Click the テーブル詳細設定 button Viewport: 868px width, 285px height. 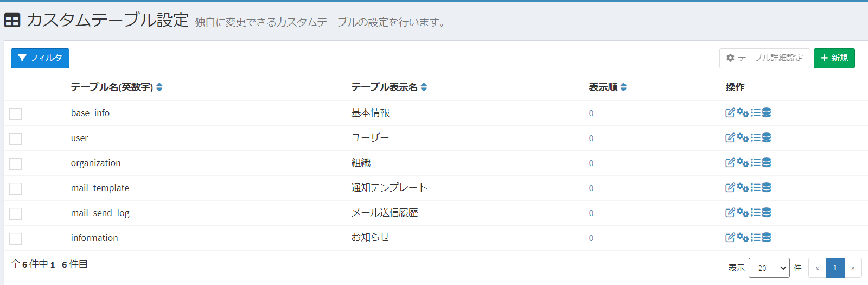764,58
